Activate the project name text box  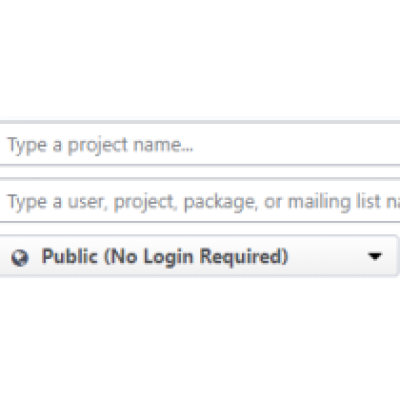[x=200, y=144]
